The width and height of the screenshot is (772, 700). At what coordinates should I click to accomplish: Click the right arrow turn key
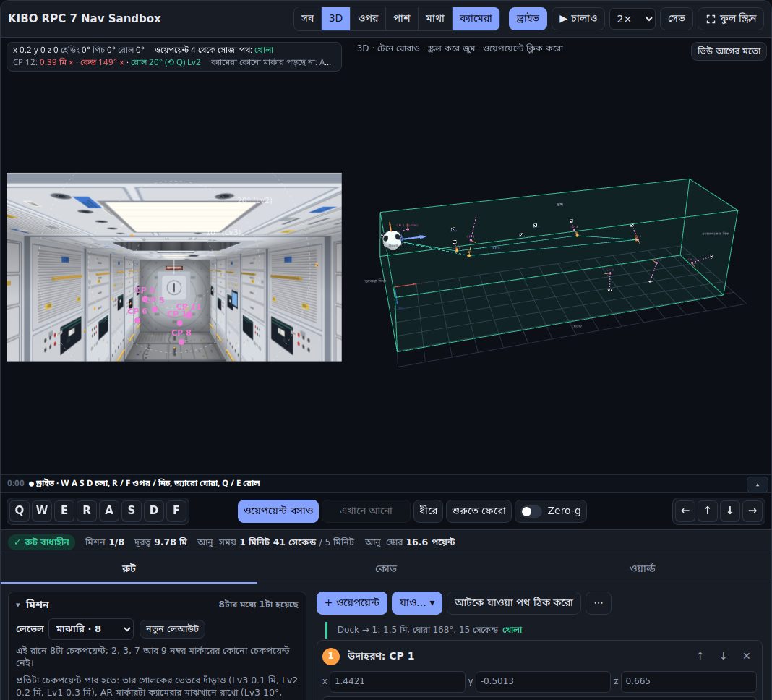tap(752, 511)
